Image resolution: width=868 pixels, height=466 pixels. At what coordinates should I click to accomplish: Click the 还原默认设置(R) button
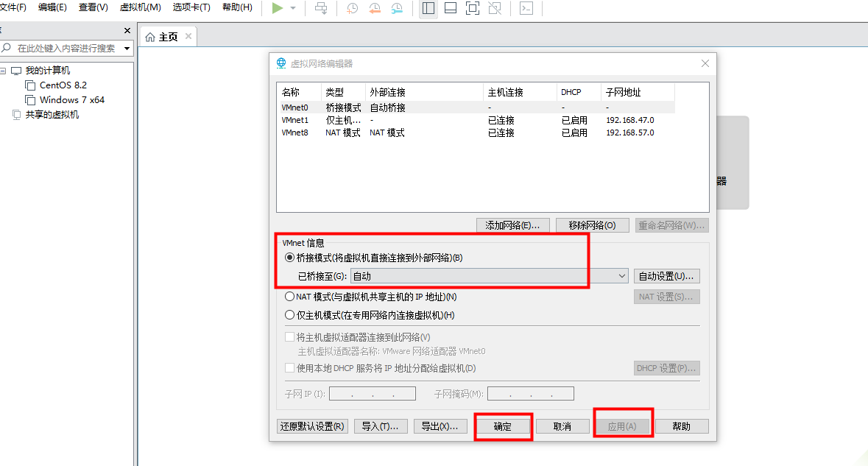[x=312, y=426]
